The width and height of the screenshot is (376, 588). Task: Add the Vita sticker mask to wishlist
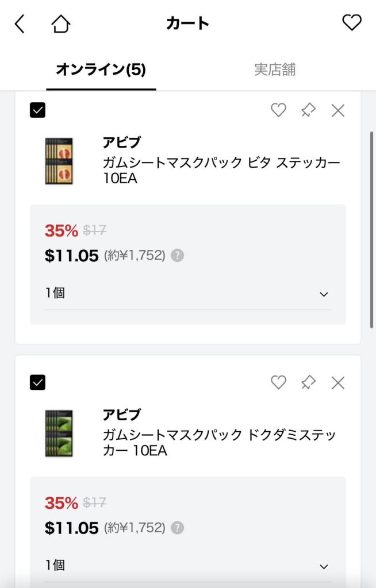[278, 110]
